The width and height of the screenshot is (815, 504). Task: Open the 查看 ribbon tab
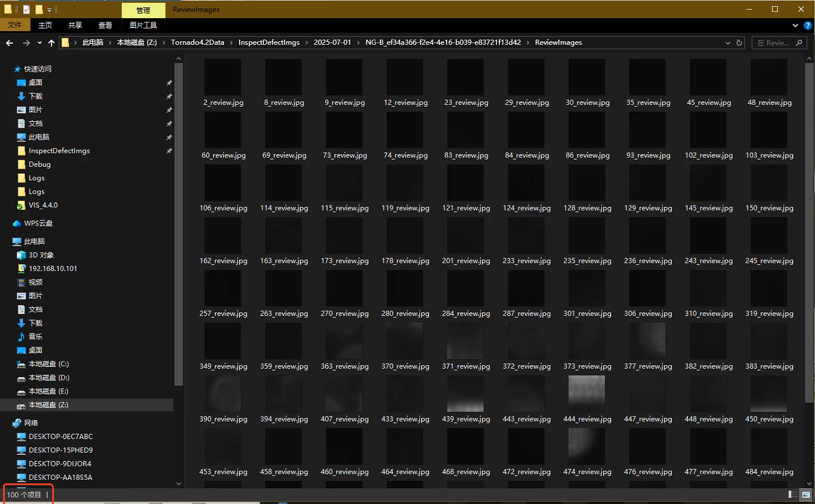point(106,25)
